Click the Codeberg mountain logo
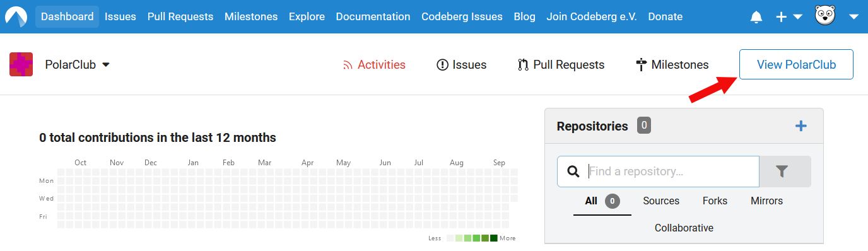 point(16,16)
